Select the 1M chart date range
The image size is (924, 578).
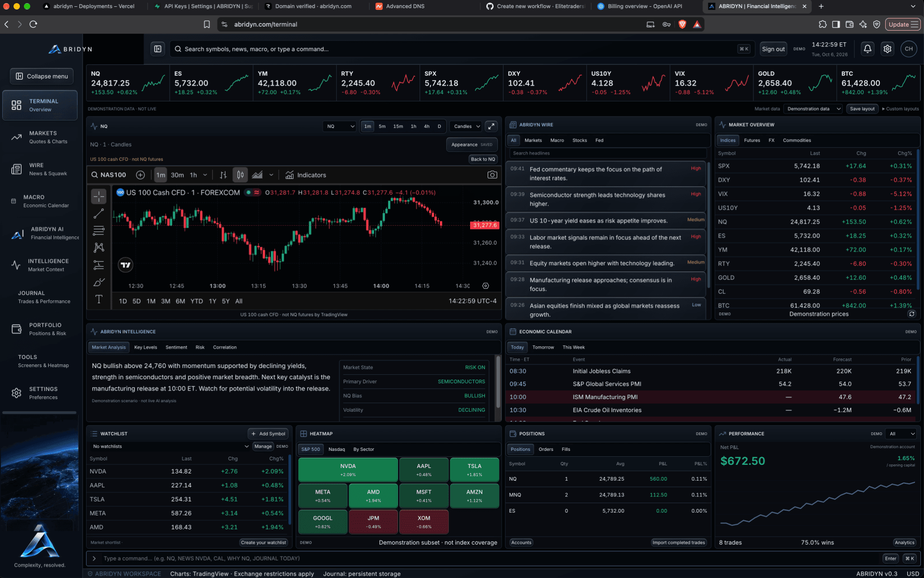coord(151,301)
